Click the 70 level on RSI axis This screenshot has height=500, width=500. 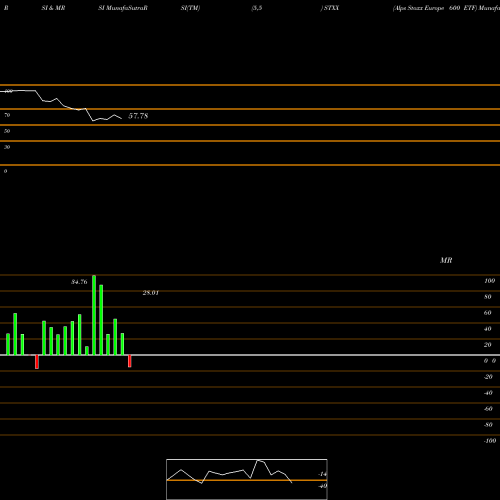7,115
